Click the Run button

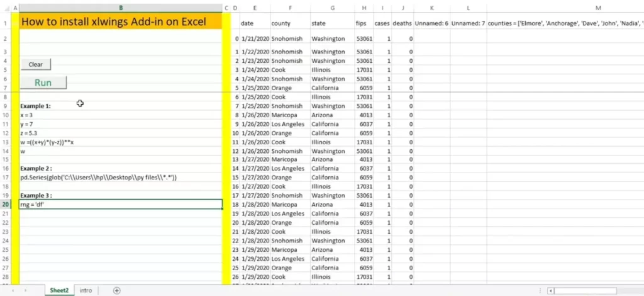tap(43, 83)
